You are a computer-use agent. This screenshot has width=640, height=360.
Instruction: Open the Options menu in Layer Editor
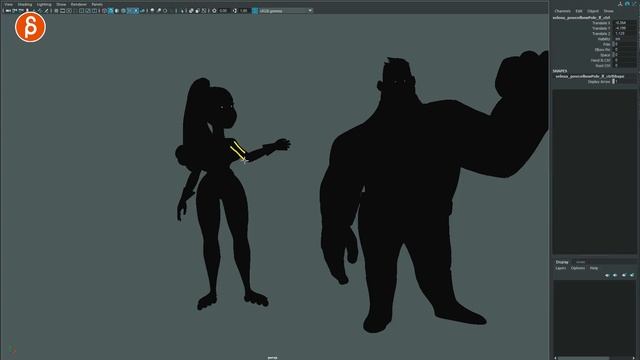tap(578, 268)
